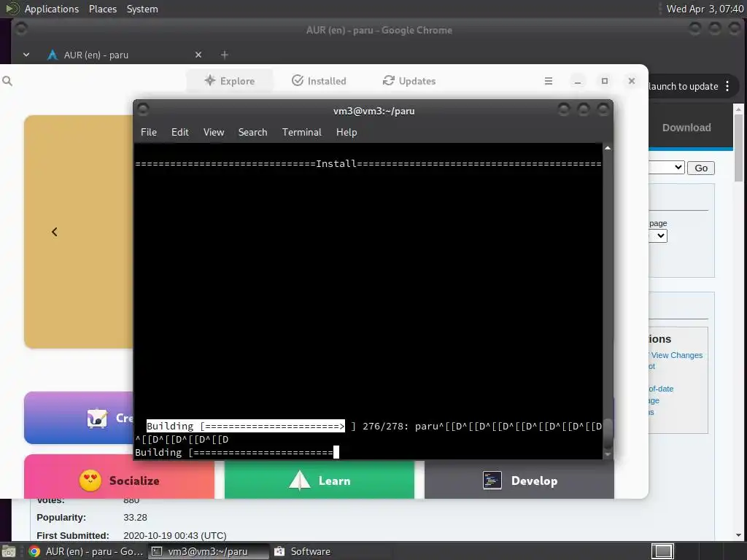This screenshot has width=747, height=560.
Task: Open the terminal View menu
Action: tap(214, 132)
